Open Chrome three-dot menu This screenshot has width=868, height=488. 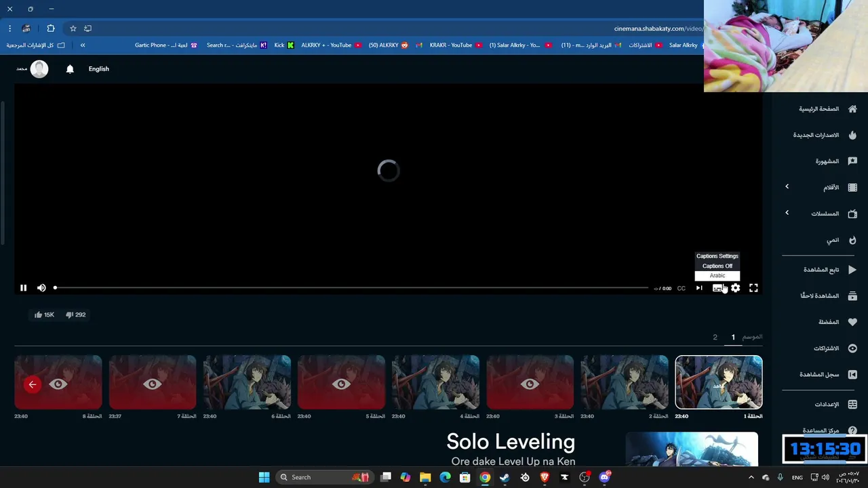pos(9,28)
